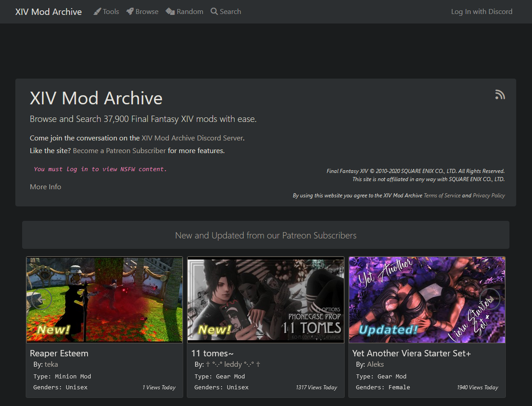The image size is (532, 406).
Task: Click Log In with Discord
Action: tap(482, 12)
